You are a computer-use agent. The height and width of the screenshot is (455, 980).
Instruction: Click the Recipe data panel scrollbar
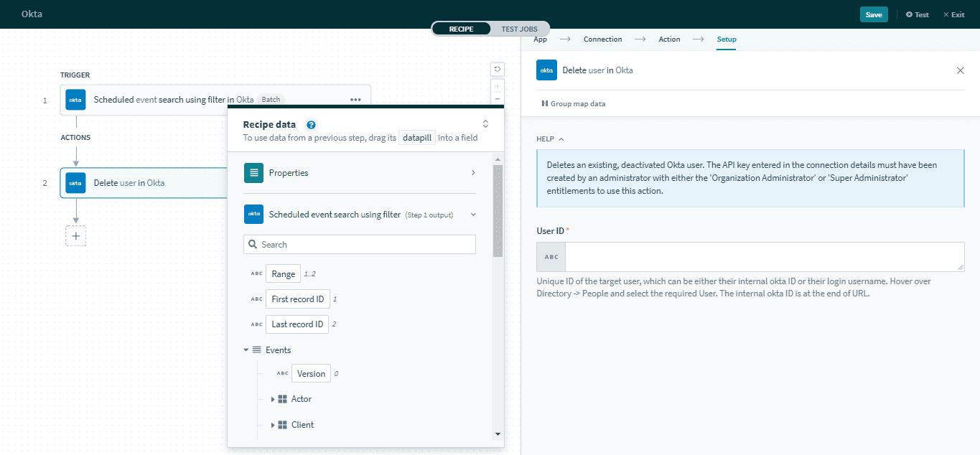point(498,212)
